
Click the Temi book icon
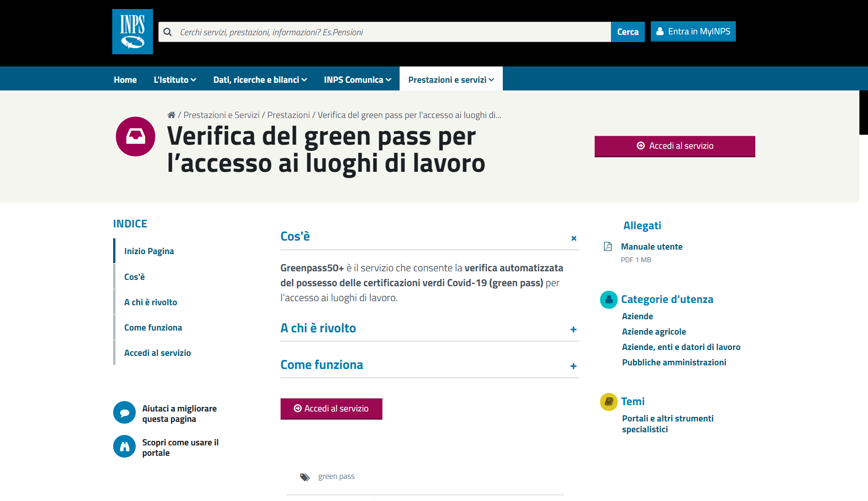click(609, 402)
